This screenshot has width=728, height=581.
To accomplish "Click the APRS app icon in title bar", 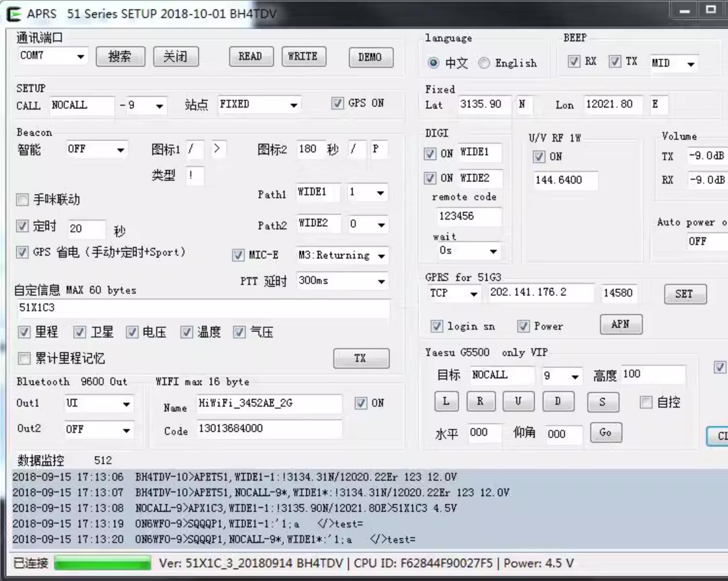I will pos(14,14).
